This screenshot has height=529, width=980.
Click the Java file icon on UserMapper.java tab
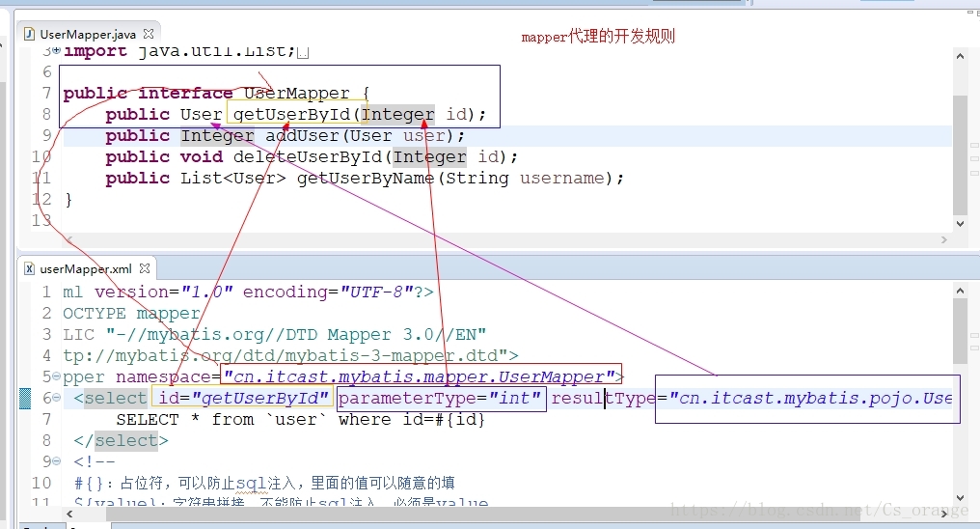(29, 34)
